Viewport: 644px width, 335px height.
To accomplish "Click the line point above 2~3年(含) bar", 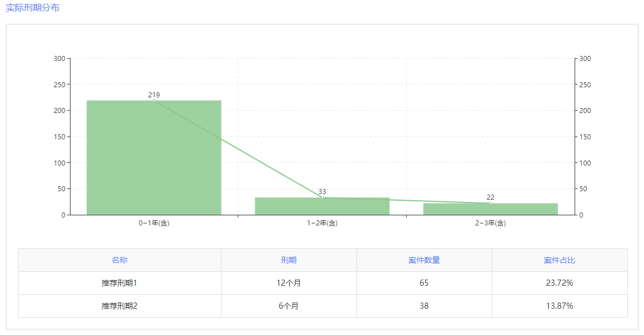I will click(490, 203).
